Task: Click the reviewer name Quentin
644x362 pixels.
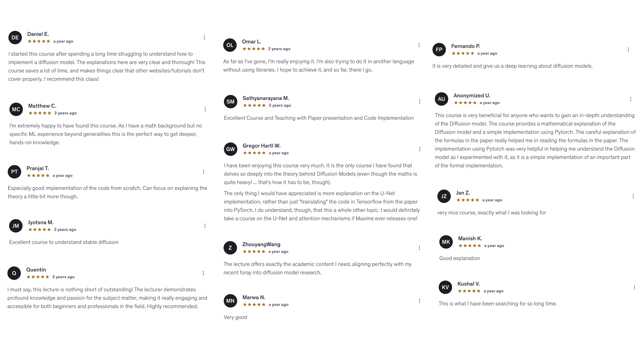Action: point(36,269)
